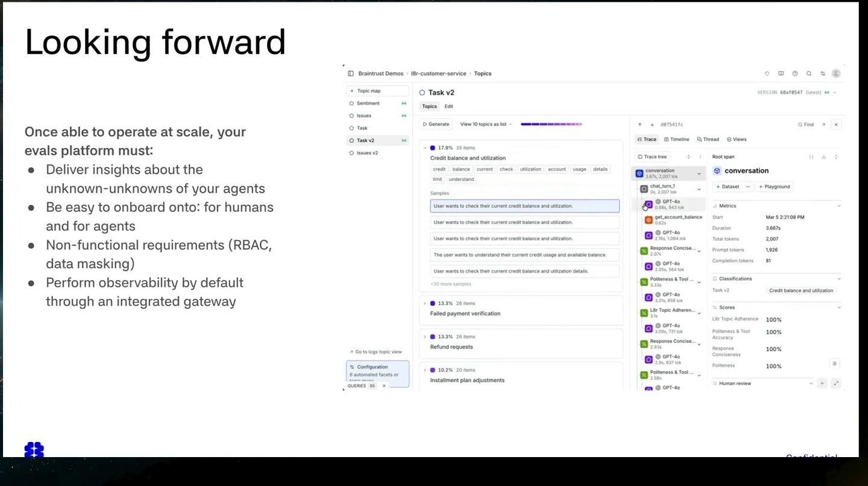Select the highlighted first sample about credit balance
The image size is (868, 486).
pyautogui.click(x=524, y=206)
